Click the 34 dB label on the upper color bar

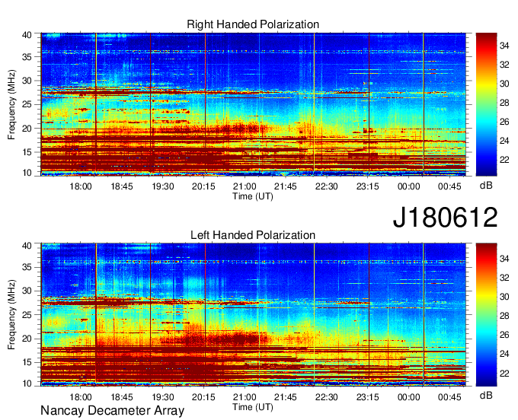[504, 46]
